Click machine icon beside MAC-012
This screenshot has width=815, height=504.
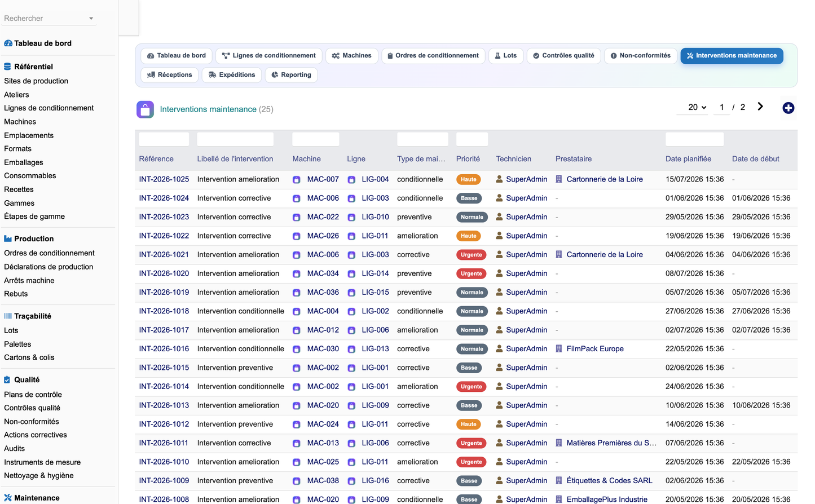pyautogui.click(x=297, y=330)
